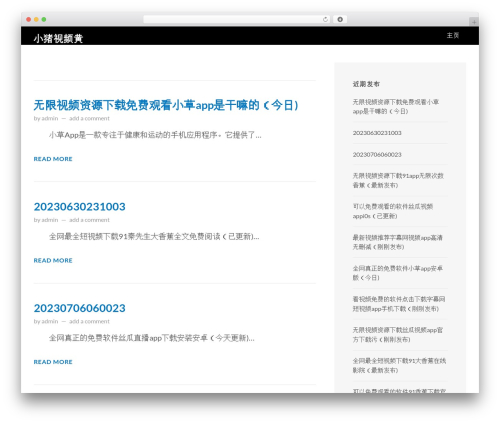Open sidebar link 无限视频资源下载91app无限次数

398,180
